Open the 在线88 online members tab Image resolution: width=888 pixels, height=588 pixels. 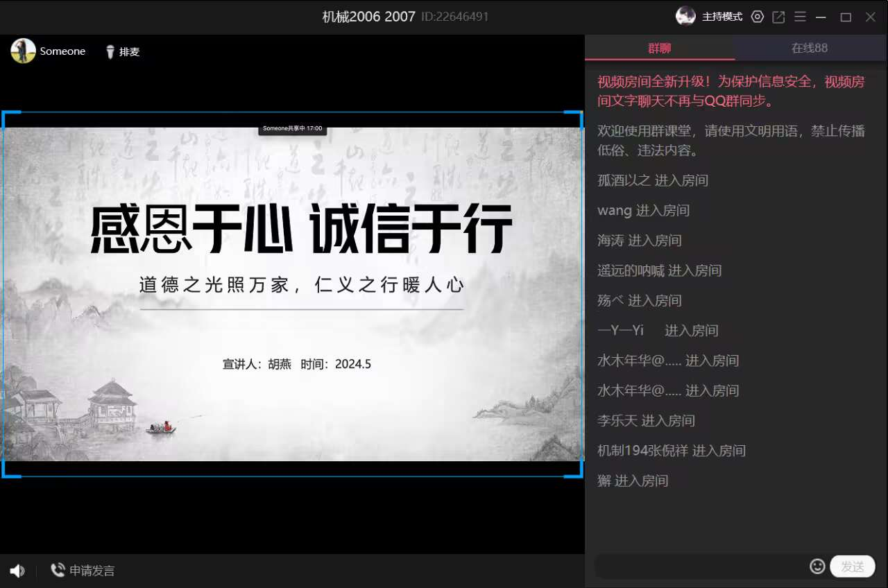pos(810,48)
